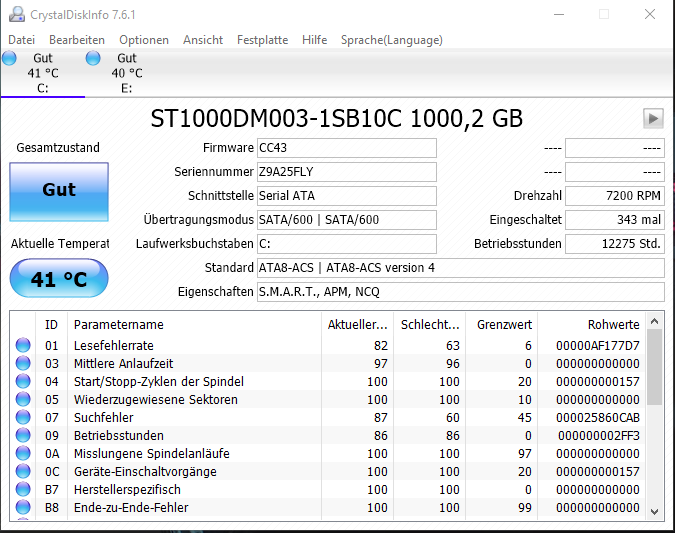Switch to next disk with arrow button
The image size is (675, 533).
click(x=653, y=118)
